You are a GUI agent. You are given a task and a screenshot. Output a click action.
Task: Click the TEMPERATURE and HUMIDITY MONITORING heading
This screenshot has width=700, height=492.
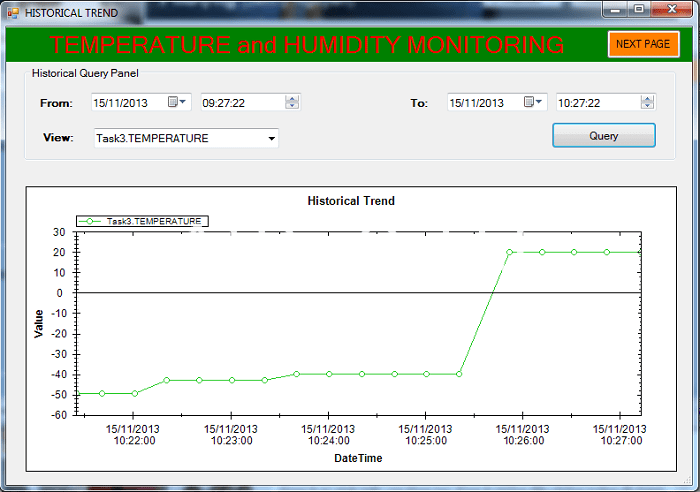click(307, 45)
